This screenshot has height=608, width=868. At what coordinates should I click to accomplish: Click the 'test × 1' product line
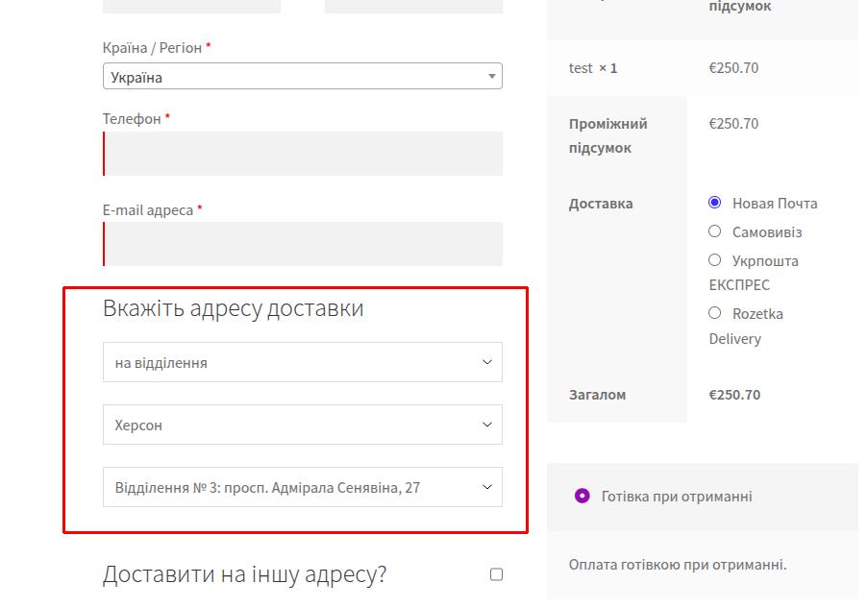[593, 68]
